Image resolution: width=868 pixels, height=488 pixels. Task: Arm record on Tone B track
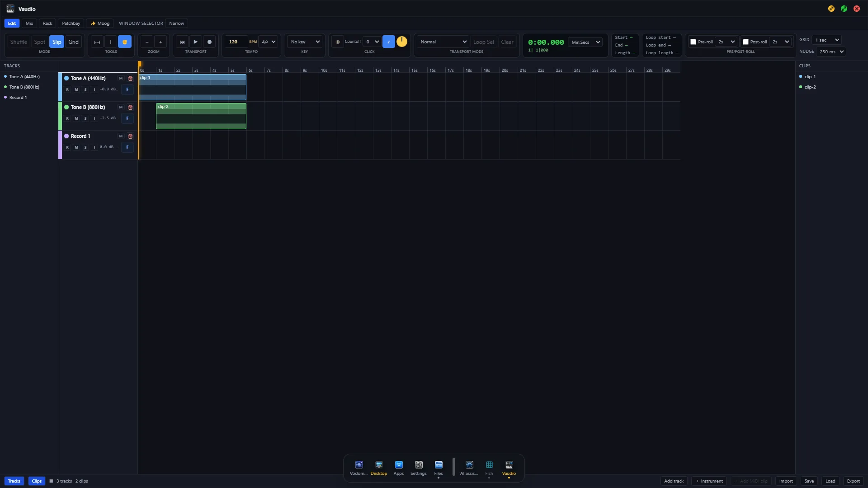point(67,118)
